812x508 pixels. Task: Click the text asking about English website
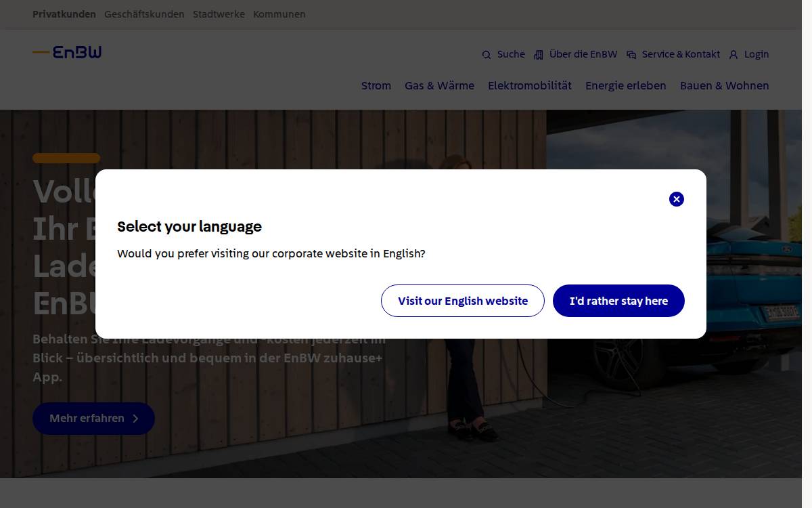click(x=271, y=253)
